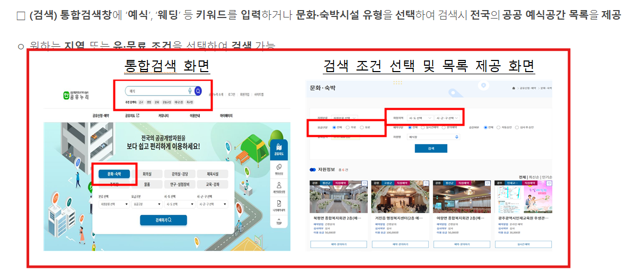Click the 사이트맵 link
The image size is (644, 271).
click(259, 94)
